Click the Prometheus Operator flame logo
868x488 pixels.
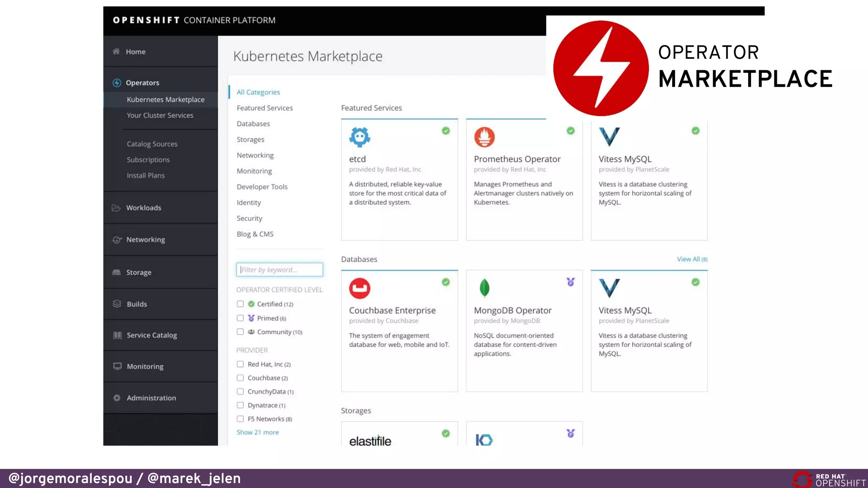click(x=484, y=137)
